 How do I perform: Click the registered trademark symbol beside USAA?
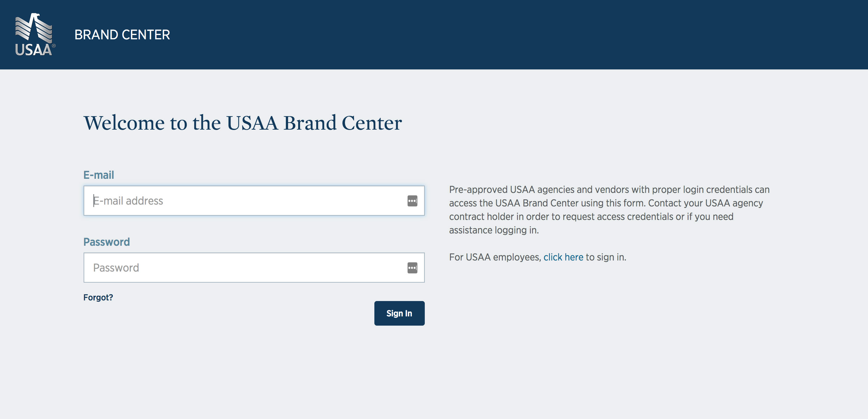(x=53, y=46)
